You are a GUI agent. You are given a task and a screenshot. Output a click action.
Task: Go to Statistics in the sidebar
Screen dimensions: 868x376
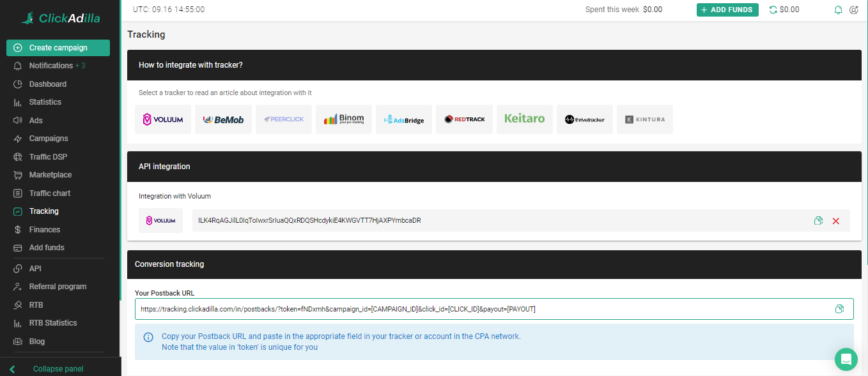[45, 102]
